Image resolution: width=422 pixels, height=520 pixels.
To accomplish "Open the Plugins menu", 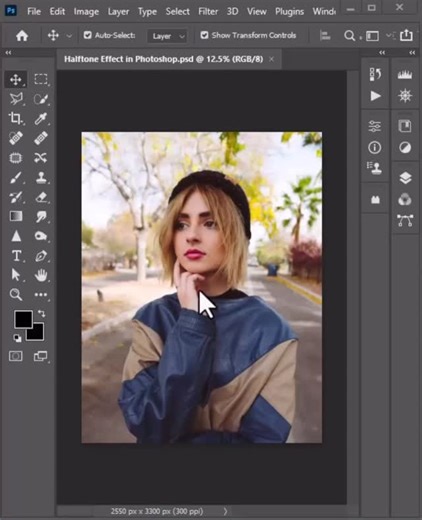I will pos(289,12).
